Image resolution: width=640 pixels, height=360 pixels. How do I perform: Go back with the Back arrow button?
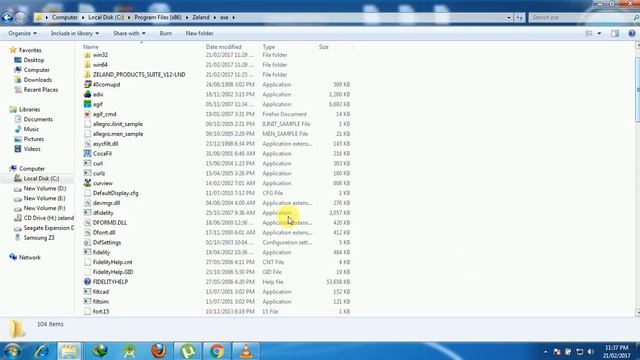7,17
